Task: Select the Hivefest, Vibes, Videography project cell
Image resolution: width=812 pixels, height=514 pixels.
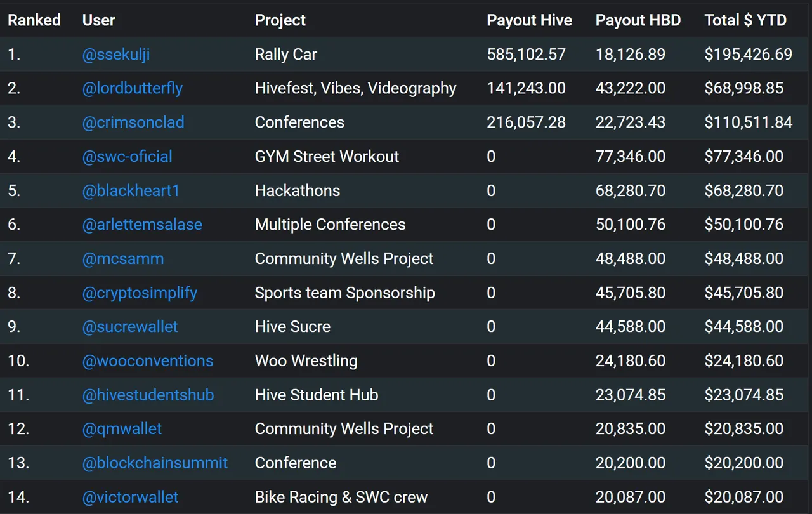Action: pyautogui.click(x=356, y=88)
